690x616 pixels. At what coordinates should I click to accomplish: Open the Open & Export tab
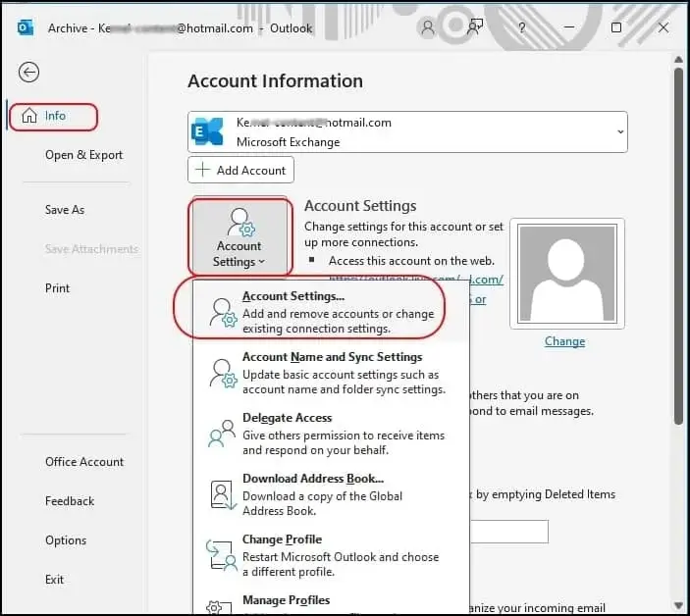tap(83, 155)
